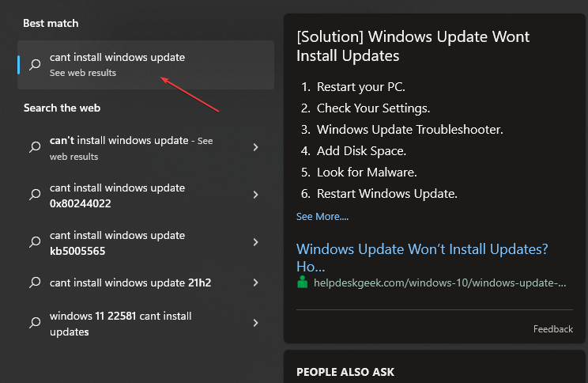Click the 'Best match' section header
The width and height of the screenshot is (588, 383).
tap(51, 23)
